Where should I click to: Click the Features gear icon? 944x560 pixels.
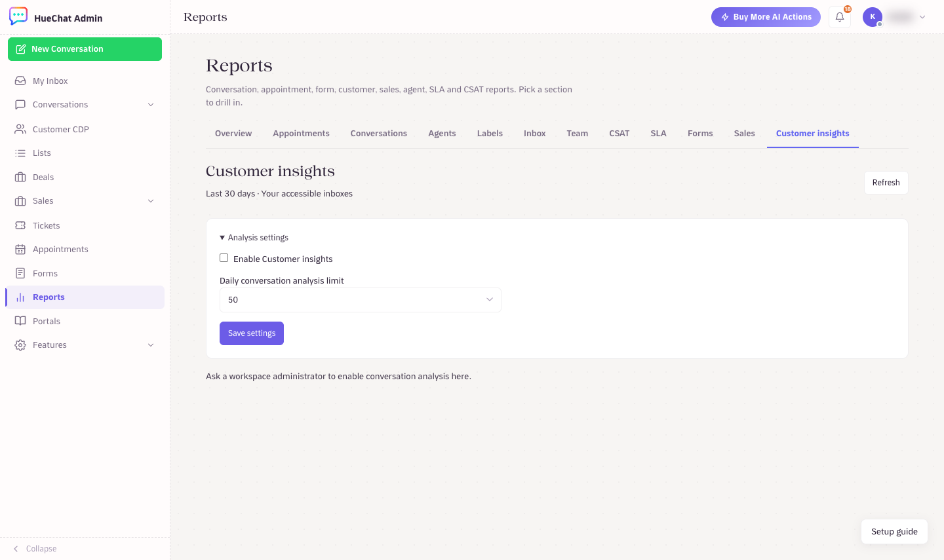(20, 345)
